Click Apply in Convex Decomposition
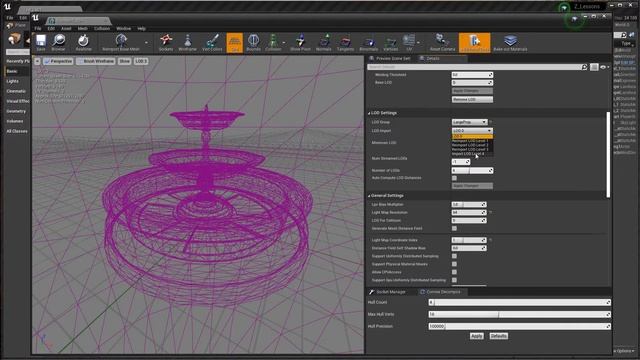The image size is (640, 360). coord(477,336)
